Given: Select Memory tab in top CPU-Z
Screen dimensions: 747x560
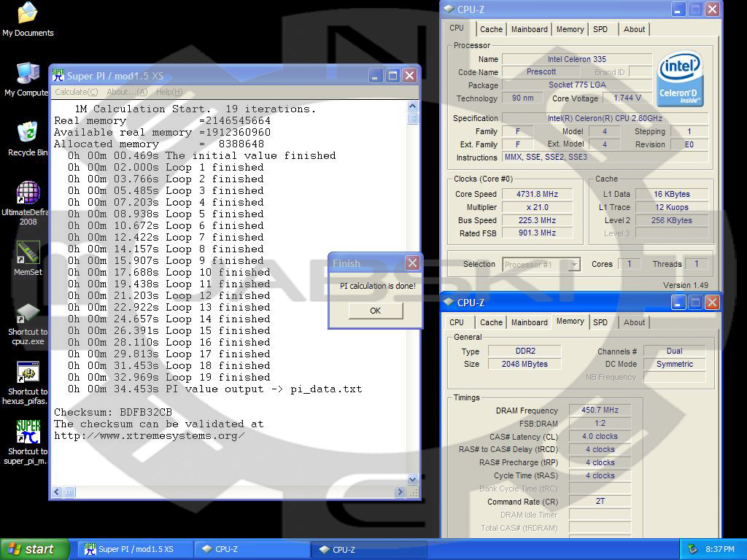Looking at the screenshot, I should (x=570, y=29).
